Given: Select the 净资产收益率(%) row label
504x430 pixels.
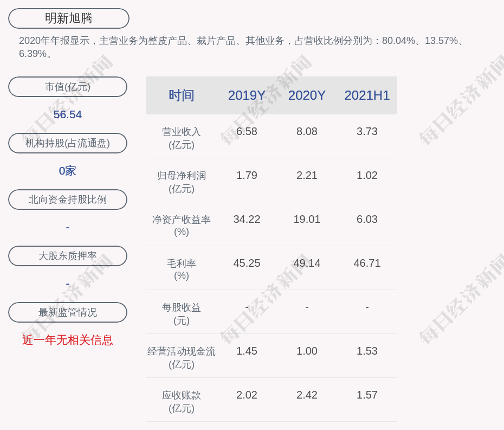Looking at the screenshot, I should point(182,226).
